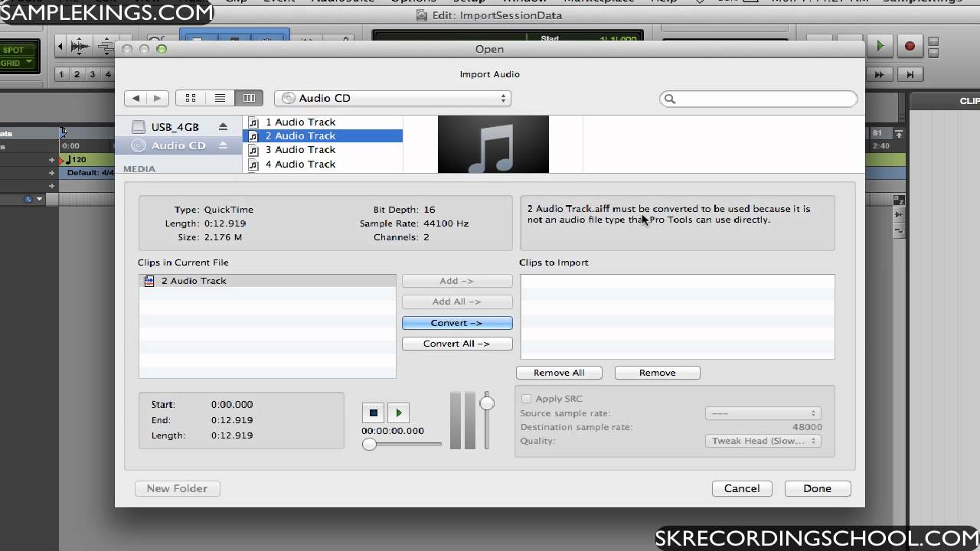The width and height of the screenshot is (980, 551).
Task: Select the tool icon right of Trim
Action: click(x=106, y=47)
